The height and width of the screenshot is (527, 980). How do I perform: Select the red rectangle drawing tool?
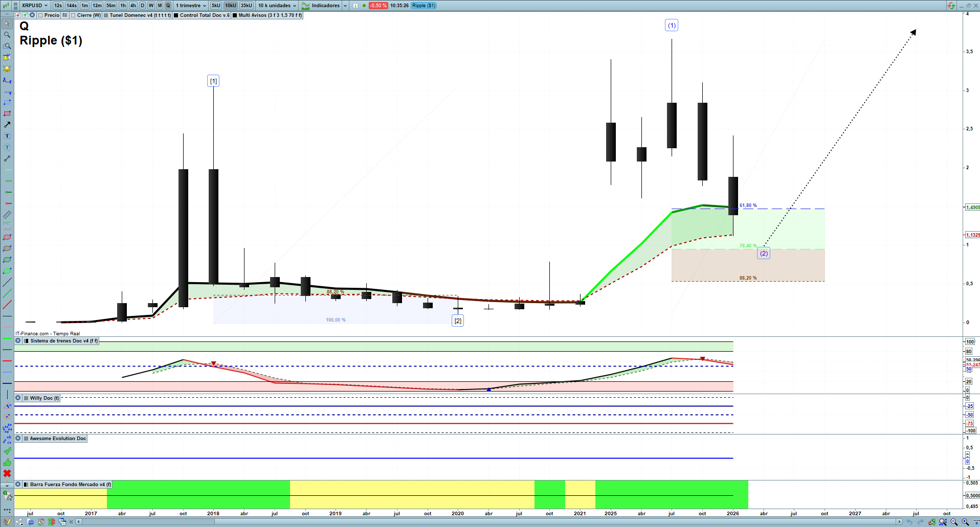(x=7, y=113)
